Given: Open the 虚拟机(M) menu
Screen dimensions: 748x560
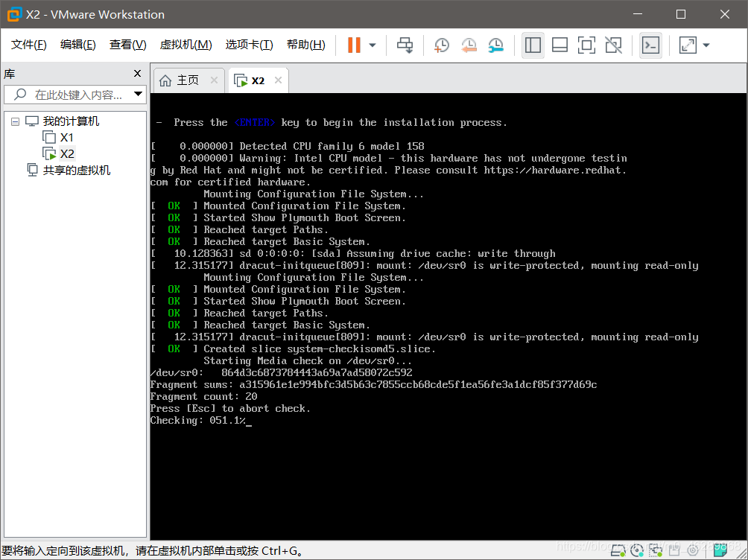Looking at the screenshot, I should pyautogui.click(x=186, y=45).
